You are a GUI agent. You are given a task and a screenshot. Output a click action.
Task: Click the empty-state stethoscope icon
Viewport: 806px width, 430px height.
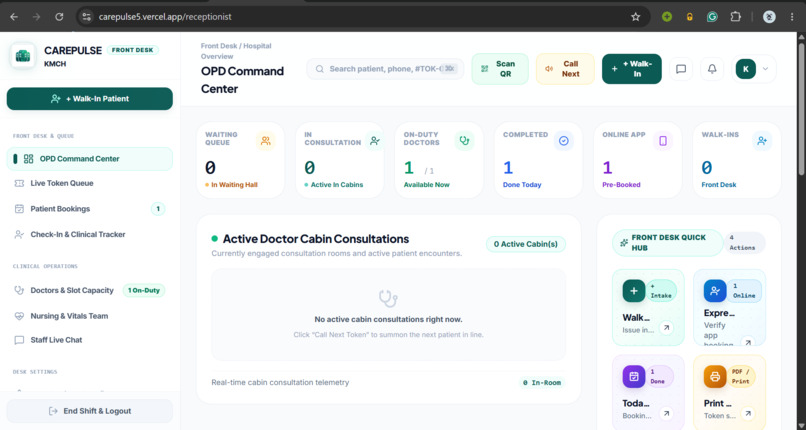[x=388, y=298]
